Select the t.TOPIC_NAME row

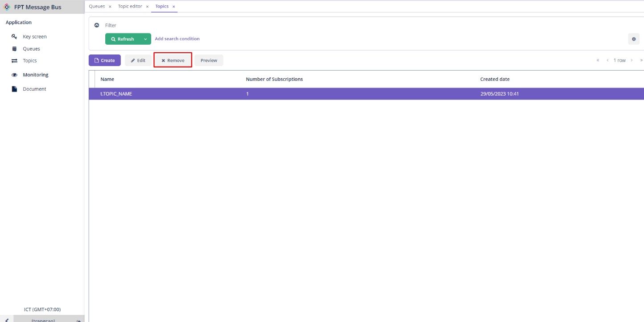tap(366, 94)
